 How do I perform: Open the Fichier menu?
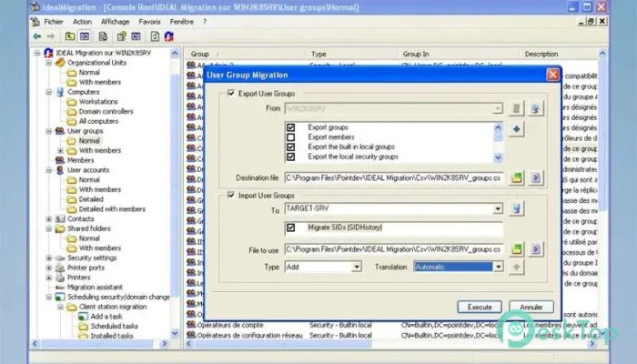pyautogui.click(x=53, y=22)
